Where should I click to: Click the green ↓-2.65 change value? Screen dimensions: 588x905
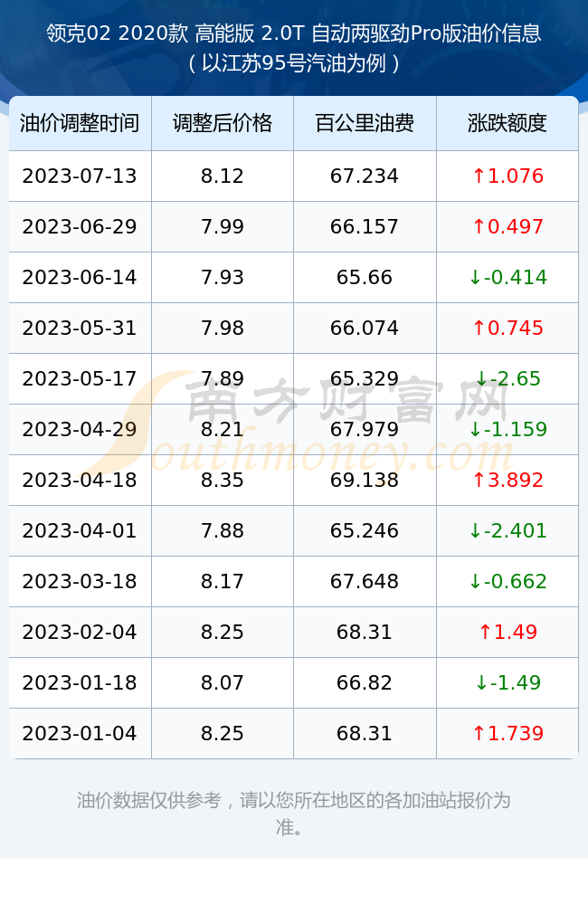click(507, 378)
